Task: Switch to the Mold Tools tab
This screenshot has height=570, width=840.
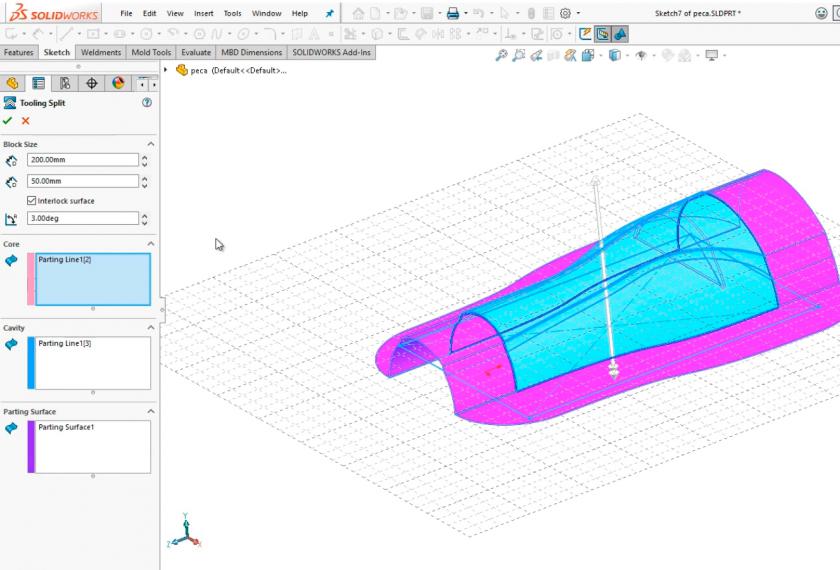Action: tap(151, 52)
